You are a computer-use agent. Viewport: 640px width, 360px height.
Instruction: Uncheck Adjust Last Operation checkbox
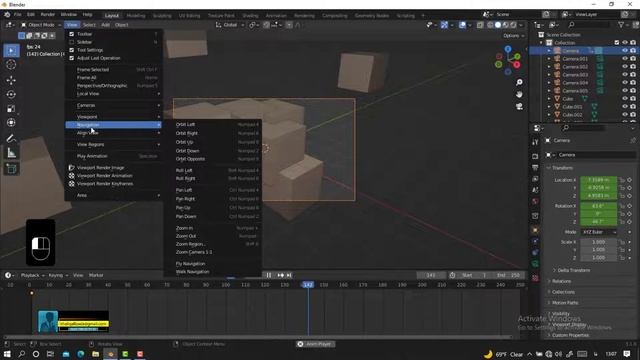[71, 58]
